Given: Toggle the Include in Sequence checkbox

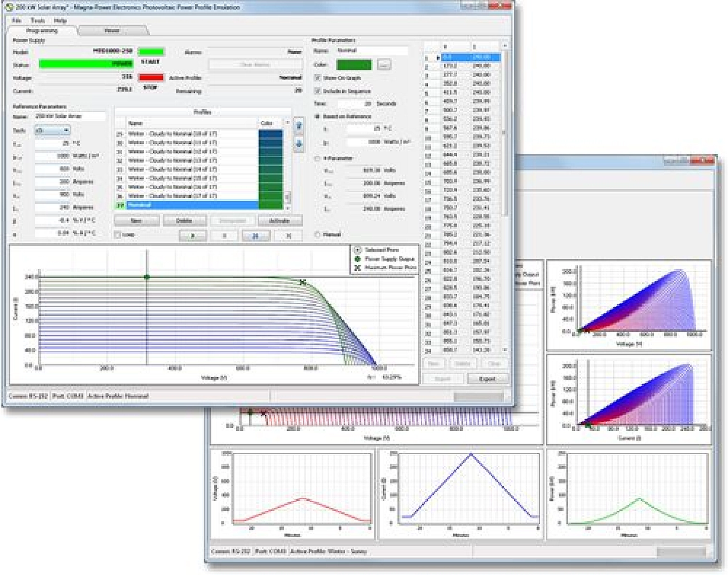Looking at the screenshot, I should [317, 91].
